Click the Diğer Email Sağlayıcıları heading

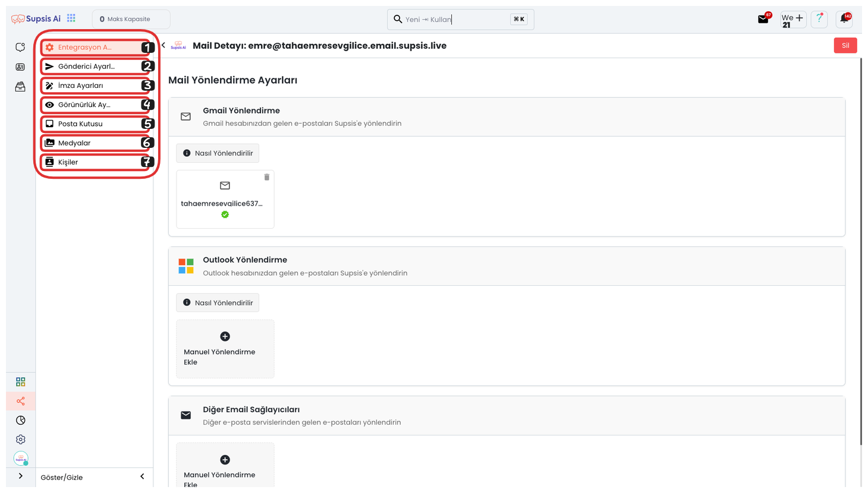click(x=251, y=409)
